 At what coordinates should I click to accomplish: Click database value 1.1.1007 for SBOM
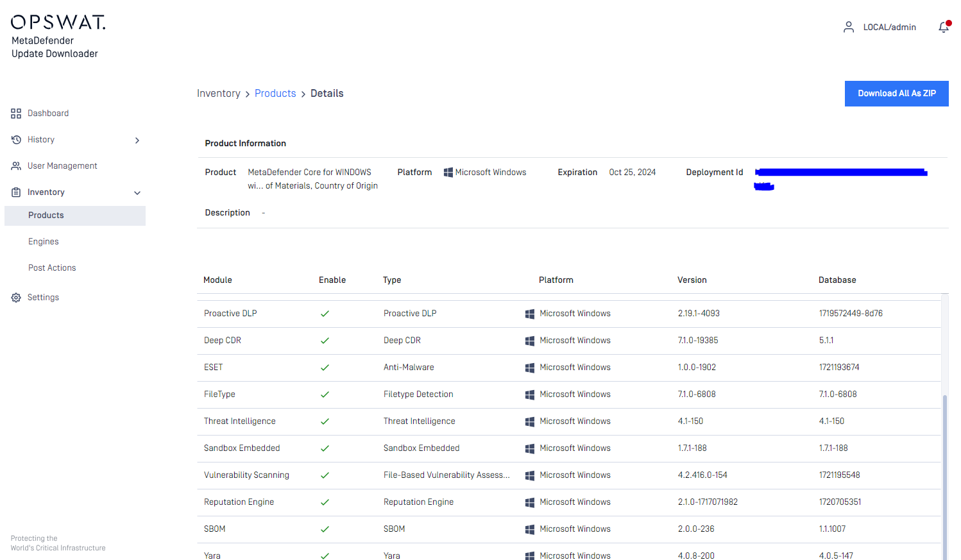click(x=832, y=529)
